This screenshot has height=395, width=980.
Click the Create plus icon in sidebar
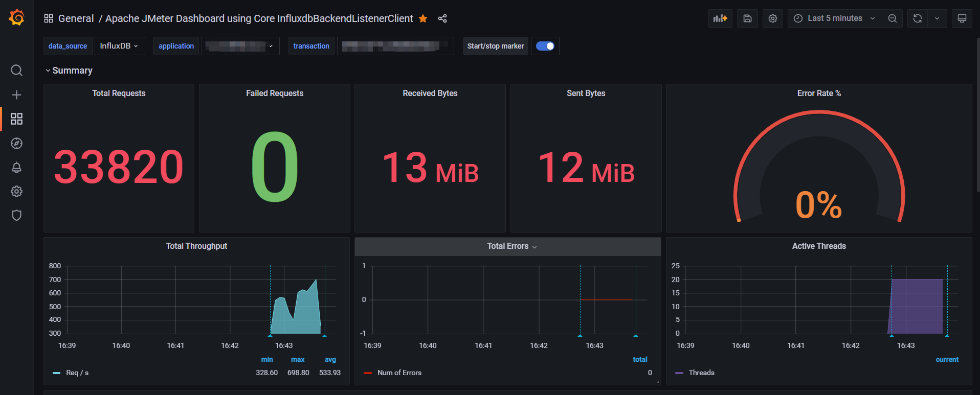point(16,95)
